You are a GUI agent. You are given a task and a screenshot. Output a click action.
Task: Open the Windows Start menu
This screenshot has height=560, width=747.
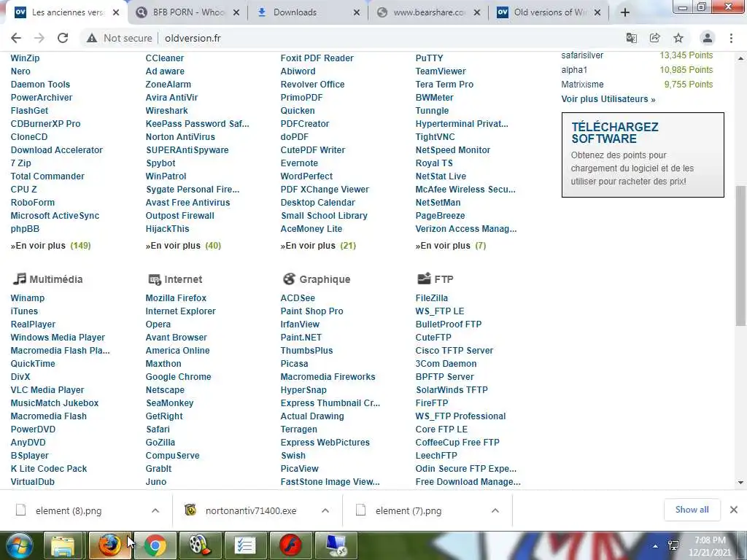[x=19, y=545]
